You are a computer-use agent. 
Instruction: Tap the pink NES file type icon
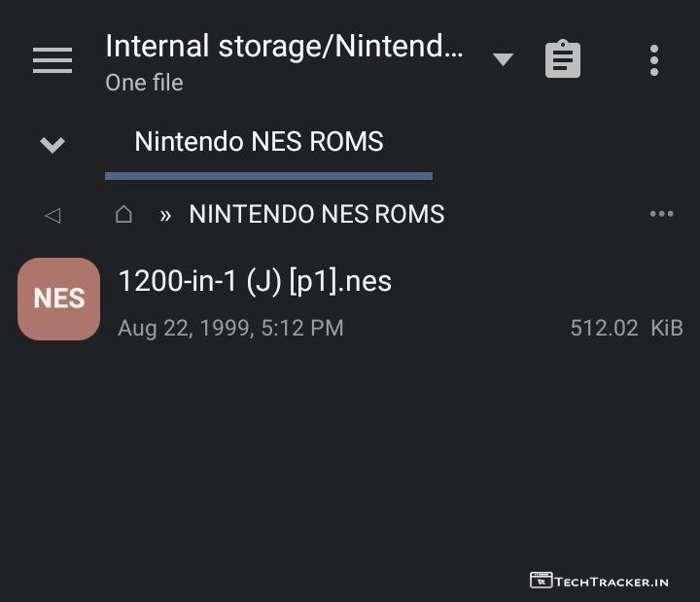coord(59,299)
